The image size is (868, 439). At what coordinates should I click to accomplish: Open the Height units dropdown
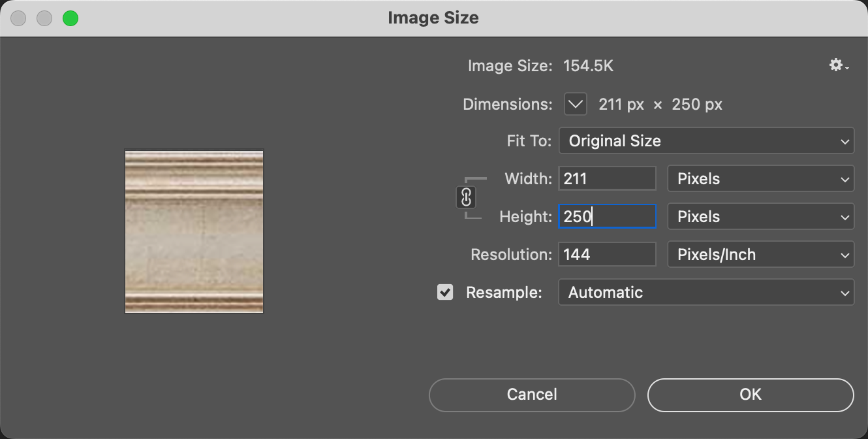point(760,217)
